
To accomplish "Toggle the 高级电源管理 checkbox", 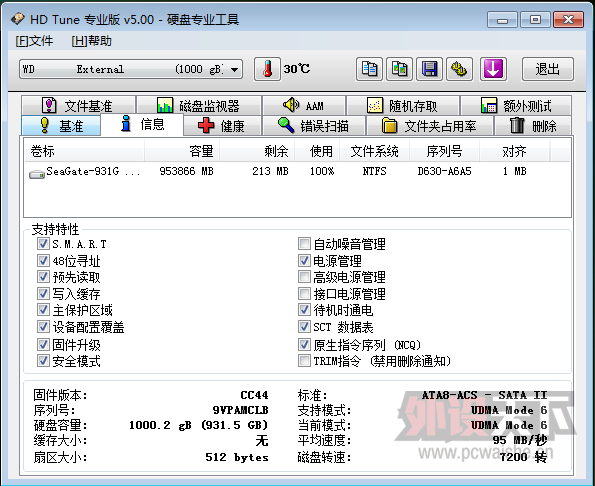I will click(x=304, y=277).
